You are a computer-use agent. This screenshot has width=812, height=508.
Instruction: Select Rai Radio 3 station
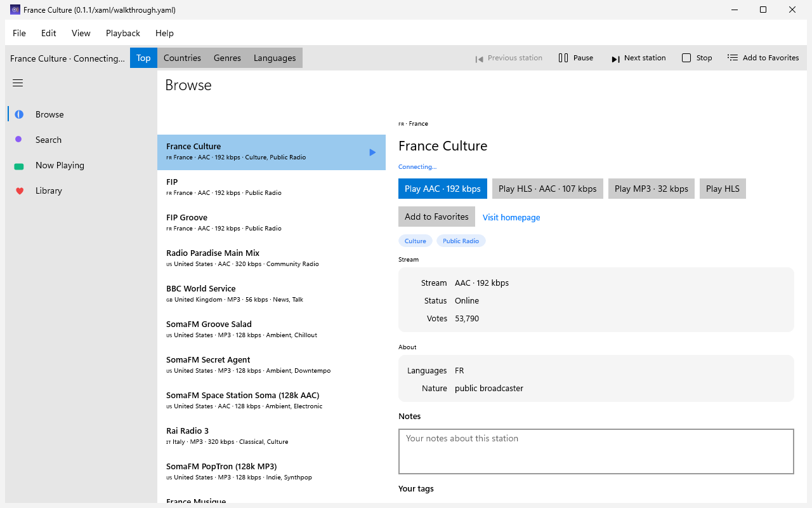tap(272, 437)
